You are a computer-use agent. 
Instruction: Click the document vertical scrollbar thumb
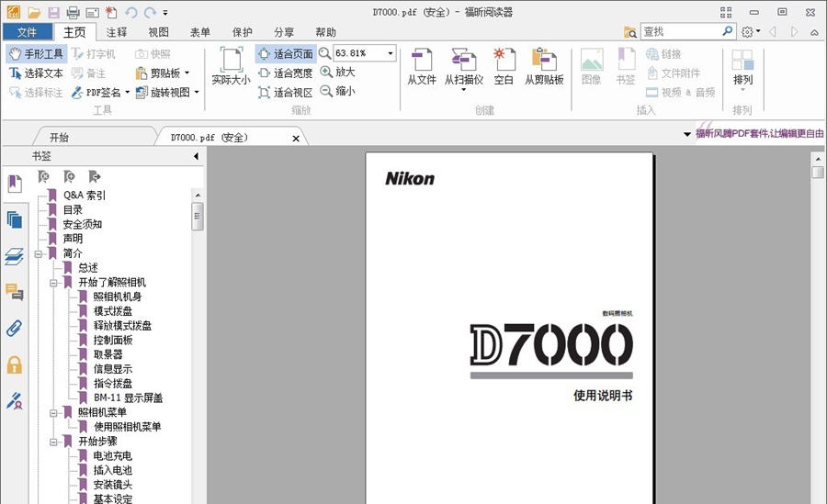pyautogui.click(x=818, y=173)
